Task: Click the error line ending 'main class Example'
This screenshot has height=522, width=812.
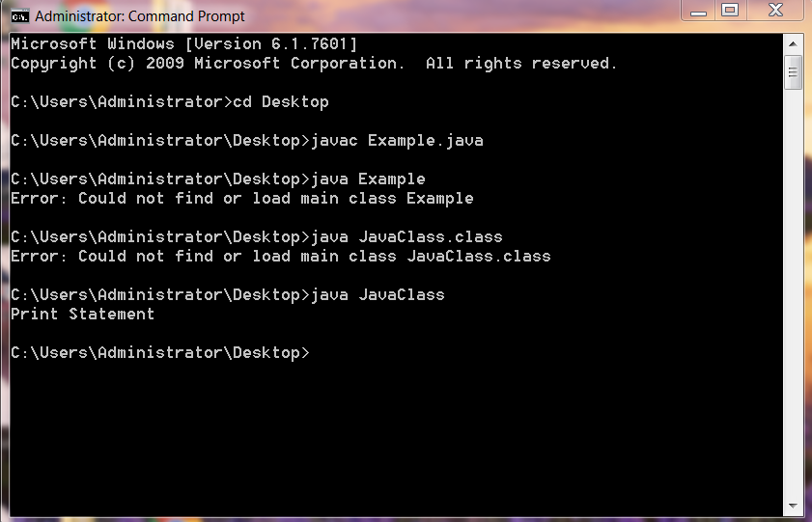Action: coord(241,199)
